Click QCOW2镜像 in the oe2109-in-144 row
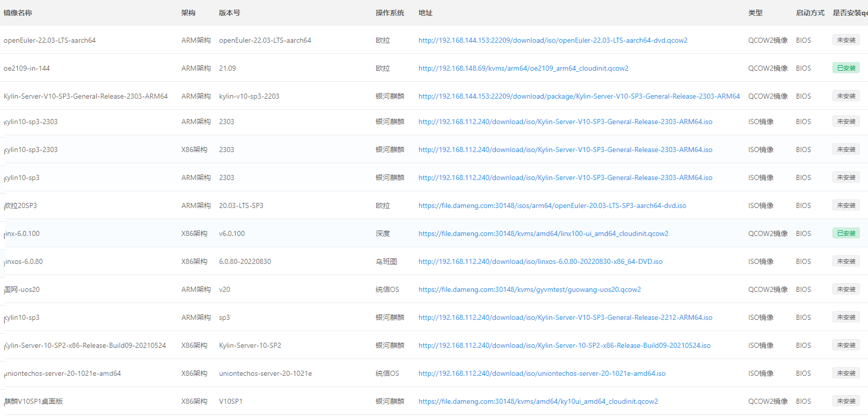 768,68
